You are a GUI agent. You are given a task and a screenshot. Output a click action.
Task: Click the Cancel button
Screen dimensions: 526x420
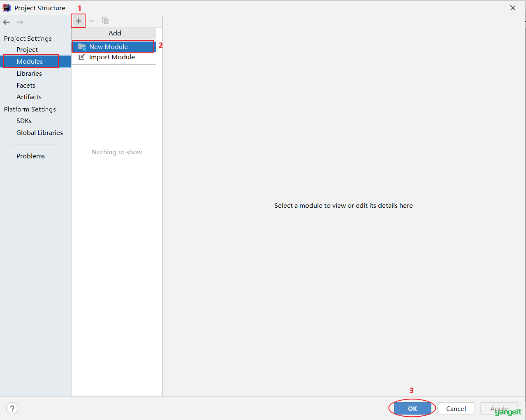coord(456,408)
